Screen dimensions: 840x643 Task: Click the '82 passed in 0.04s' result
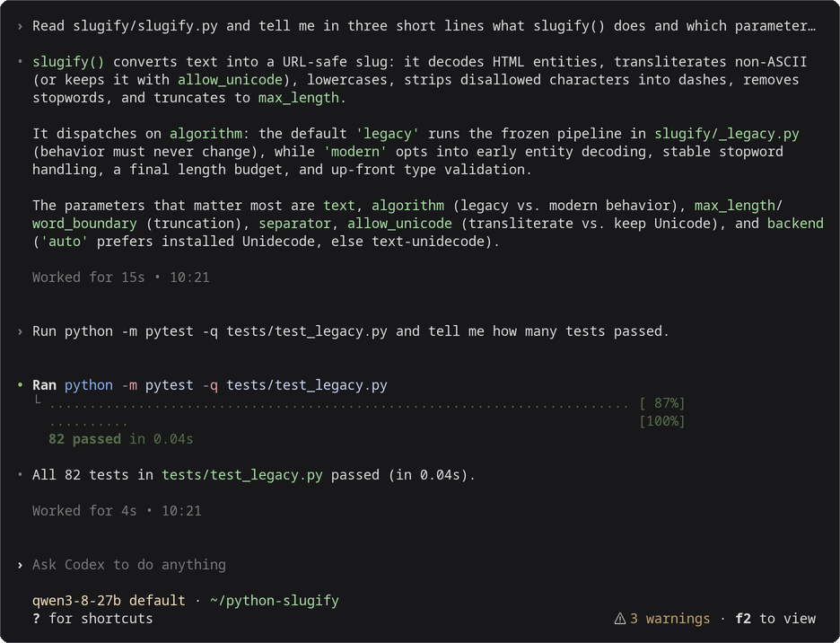point(120,439)
